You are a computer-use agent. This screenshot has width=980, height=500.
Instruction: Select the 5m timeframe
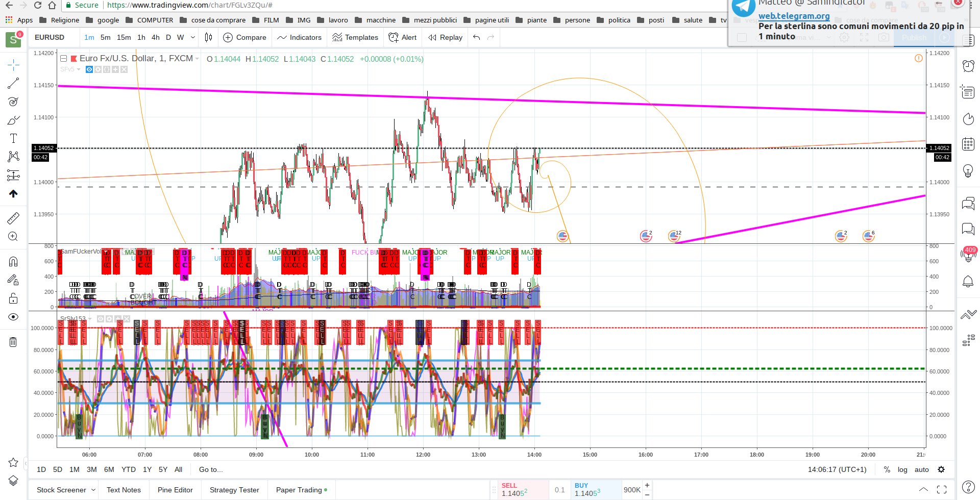pyautogui.click(x=106, y=37)
